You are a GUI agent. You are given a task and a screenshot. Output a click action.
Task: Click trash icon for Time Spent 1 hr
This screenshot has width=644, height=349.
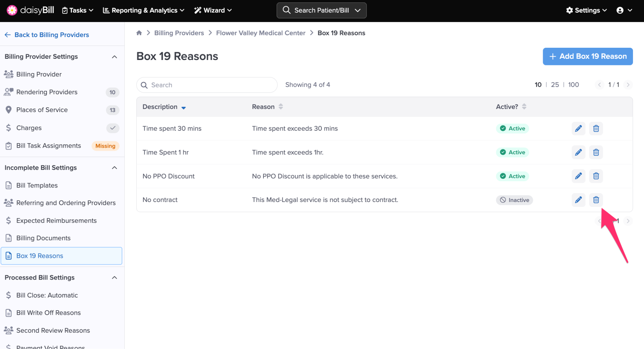point(596,152)
